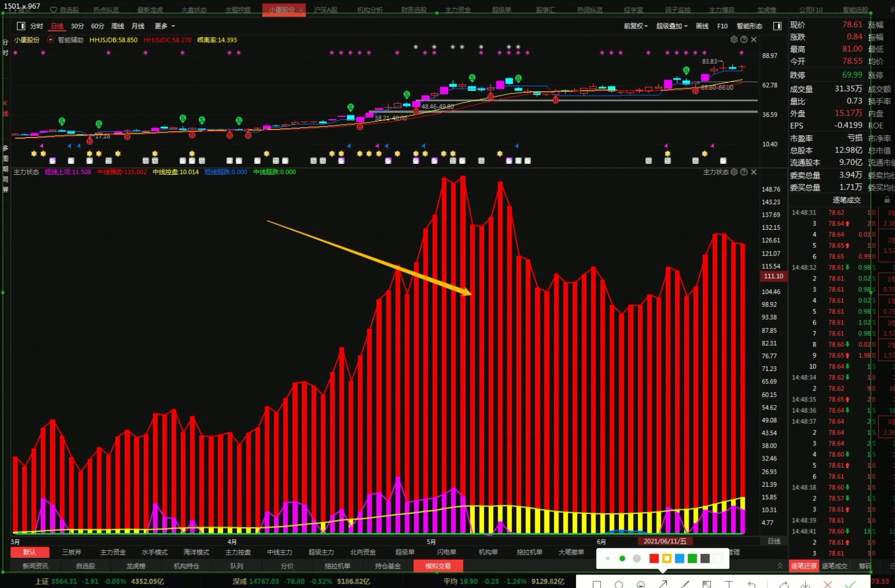Click the 深成 index status entry
This screenshot has height=588, width=895.
[x=301, y=581]
